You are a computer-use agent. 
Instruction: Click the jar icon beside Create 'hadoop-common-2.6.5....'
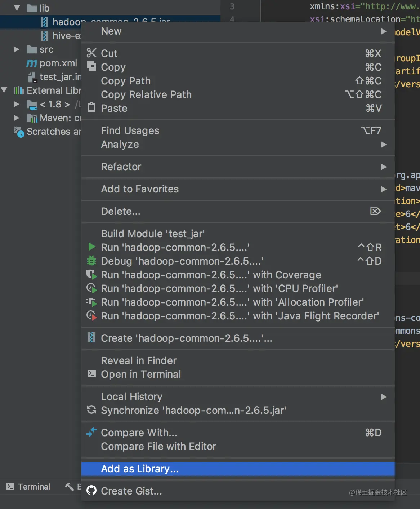pos(91,338)
